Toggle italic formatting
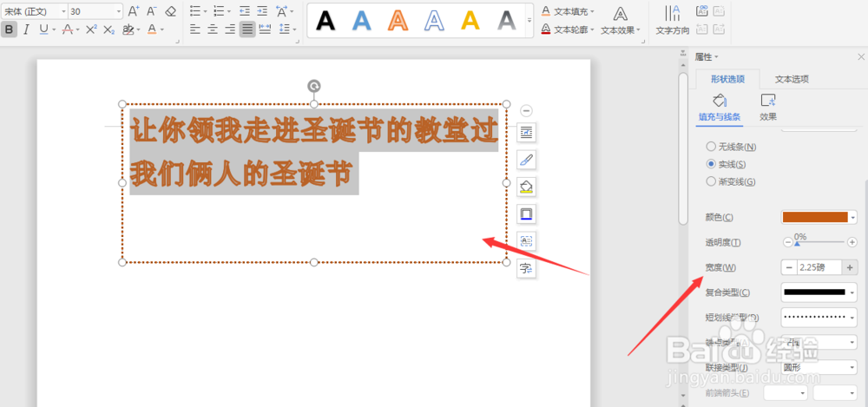This screenshot has height=407, width=868. coord(26,30)
